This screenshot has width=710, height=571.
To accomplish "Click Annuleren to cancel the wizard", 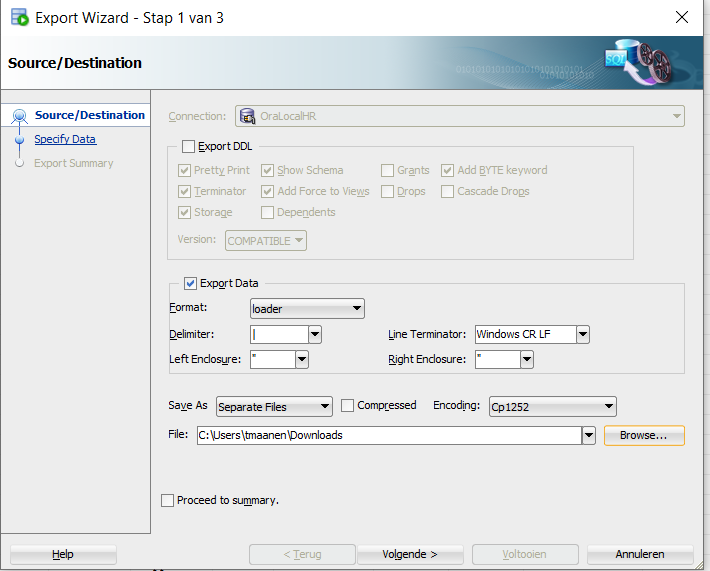I will tap(640, 554).
